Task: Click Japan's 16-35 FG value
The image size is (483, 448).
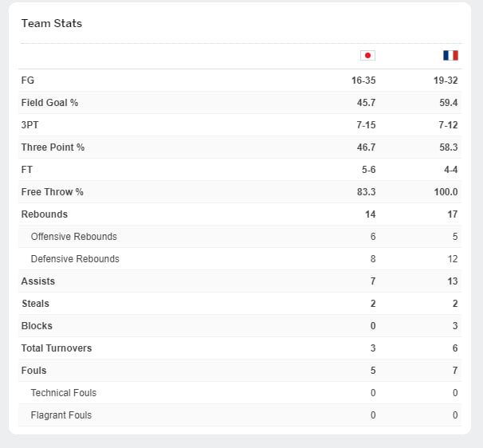Action: (363, 81)
